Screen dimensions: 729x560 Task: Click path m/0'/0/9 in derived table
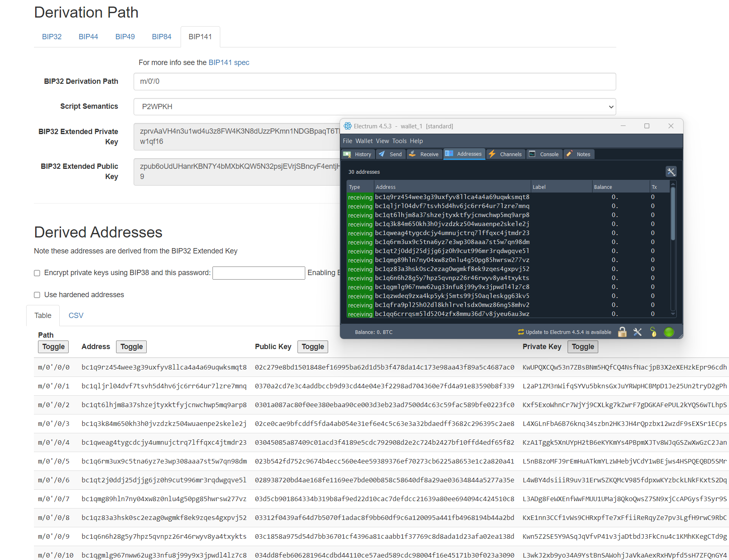click(54, 537)
